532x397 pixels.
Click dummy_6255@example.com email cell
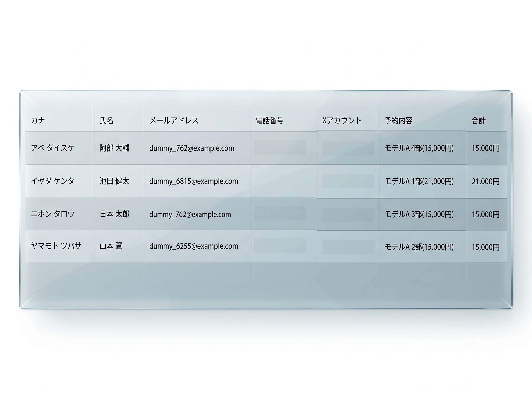tap(197, 246)
